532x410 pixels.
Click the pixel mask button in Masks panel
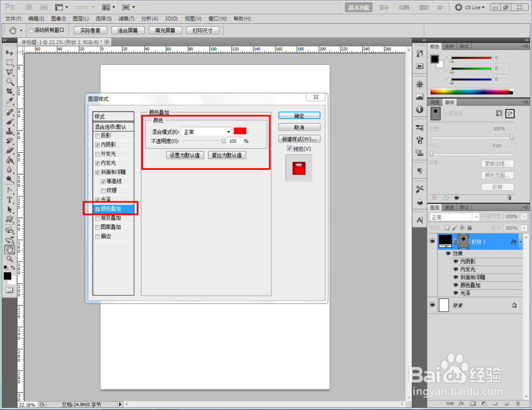click(x=499, y=113)
